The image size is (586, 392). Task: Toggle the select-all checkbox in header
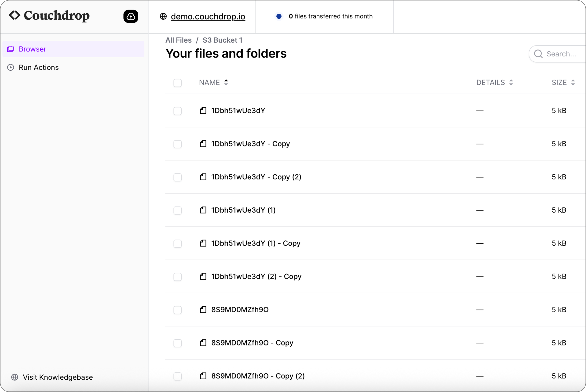point(178,83)
